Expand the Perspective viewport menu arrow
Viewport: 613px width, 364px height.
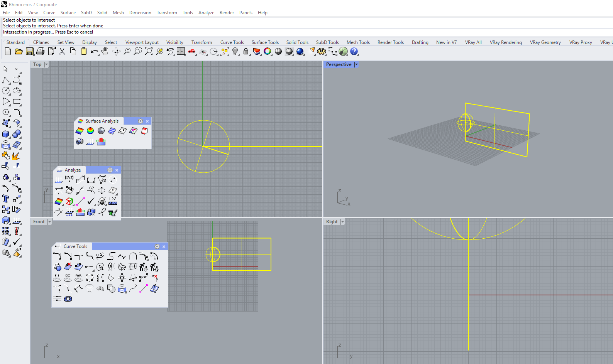[356, 64]
